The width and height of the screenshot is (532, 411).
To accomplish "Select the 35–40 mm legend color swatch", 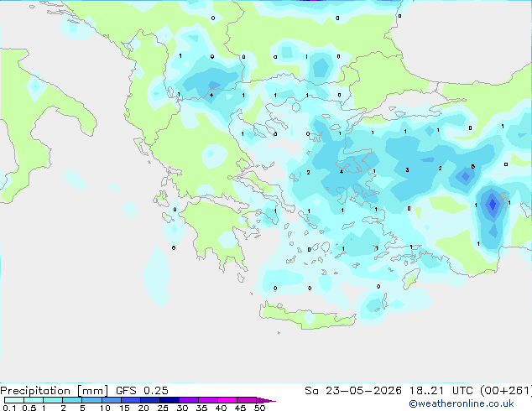I will (208, 400).
